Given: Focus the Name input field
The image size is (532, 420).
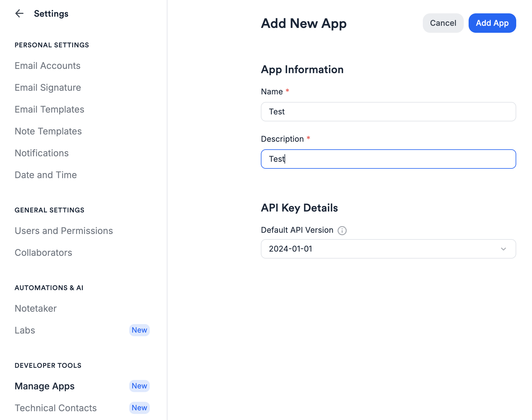Looking at the screenshot, I should [388, 112].
